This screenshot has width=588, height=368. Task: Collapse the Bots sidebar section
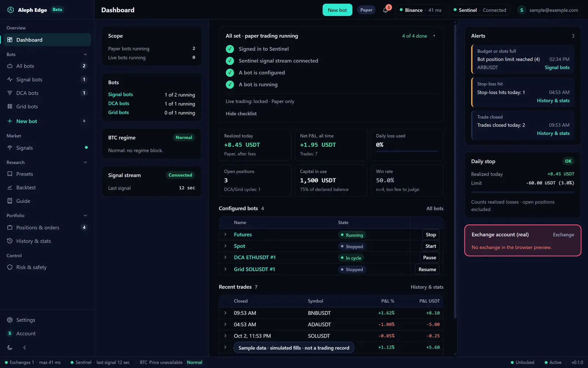pyautogui.click(x=85, y=54)
